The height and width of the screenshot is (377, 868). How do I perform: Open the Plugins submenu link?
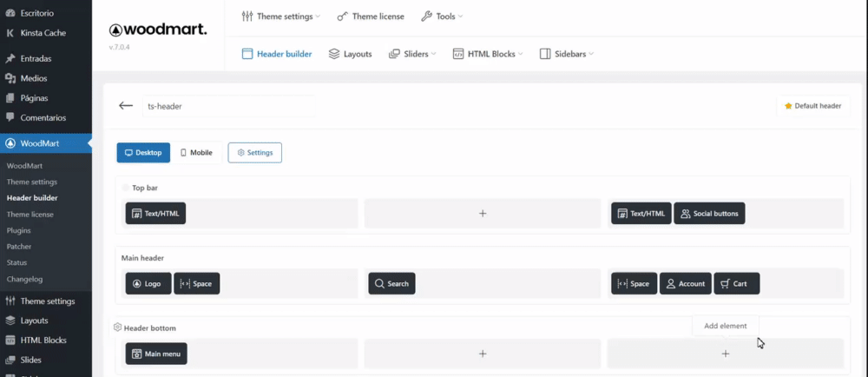(x=19, y=230)
